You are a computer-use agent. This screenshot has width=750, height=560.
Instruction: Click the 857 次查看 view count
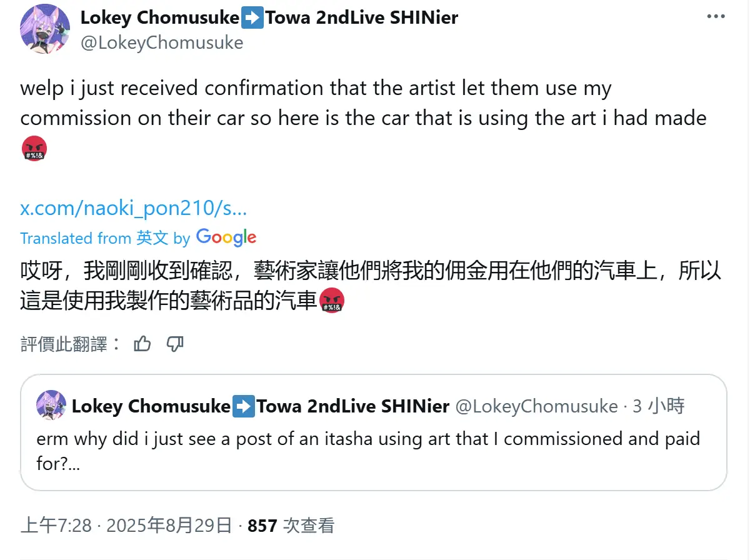[x=291, y=526]
